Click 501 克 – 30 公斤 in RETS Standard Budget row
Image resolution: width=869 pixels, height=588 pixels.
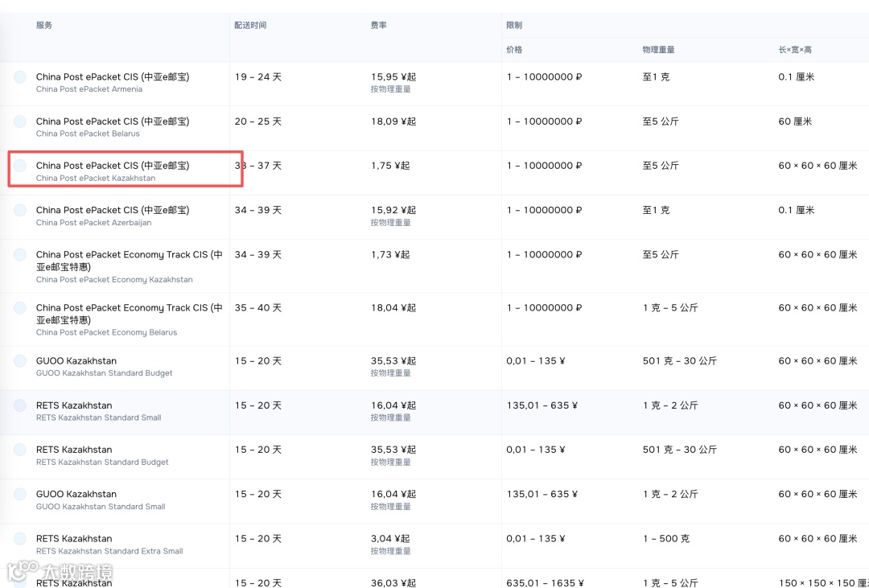(679, 450)
